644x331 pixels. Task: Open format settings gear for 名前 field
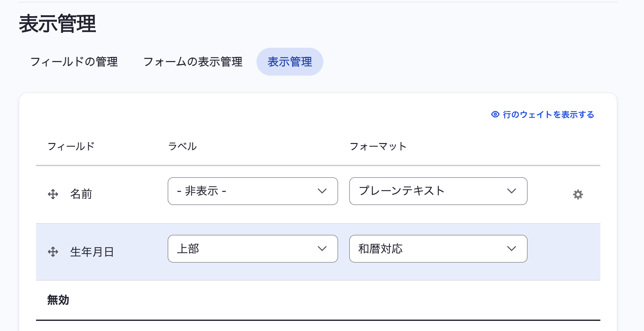(x=578, y=195)
